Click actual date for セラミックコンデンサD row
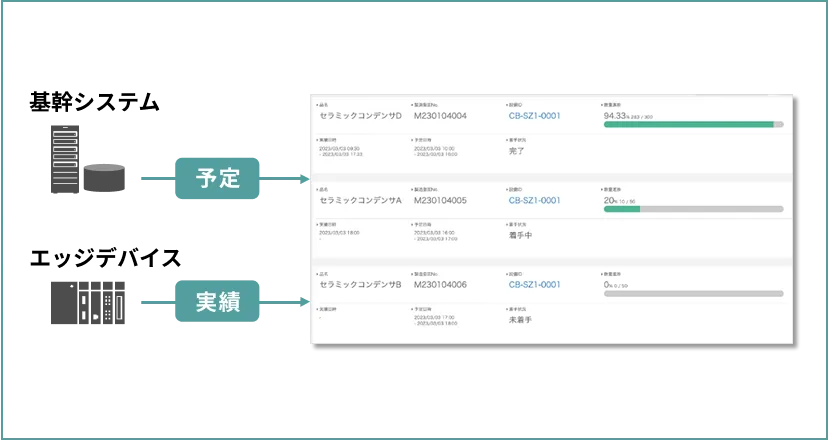This screenshot has width=828, height=440. [x=341, y=151]
